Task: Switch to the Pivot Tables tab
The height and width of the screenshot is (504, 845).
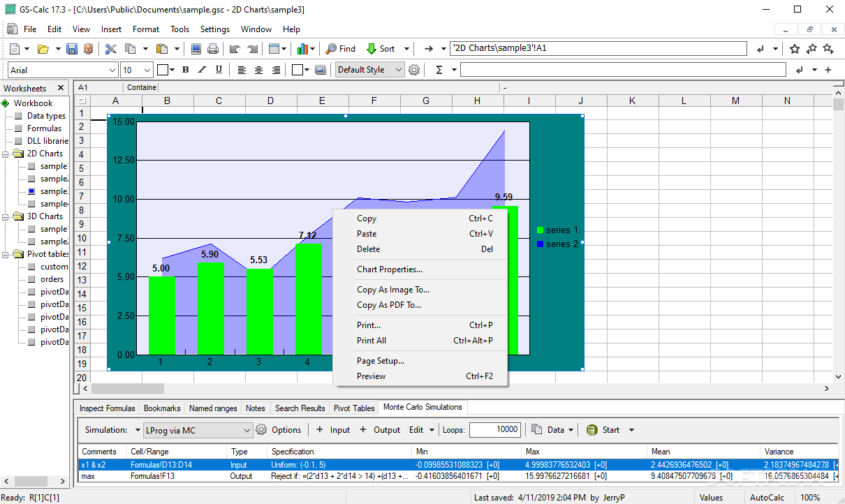Action: [x=354, y=408]
